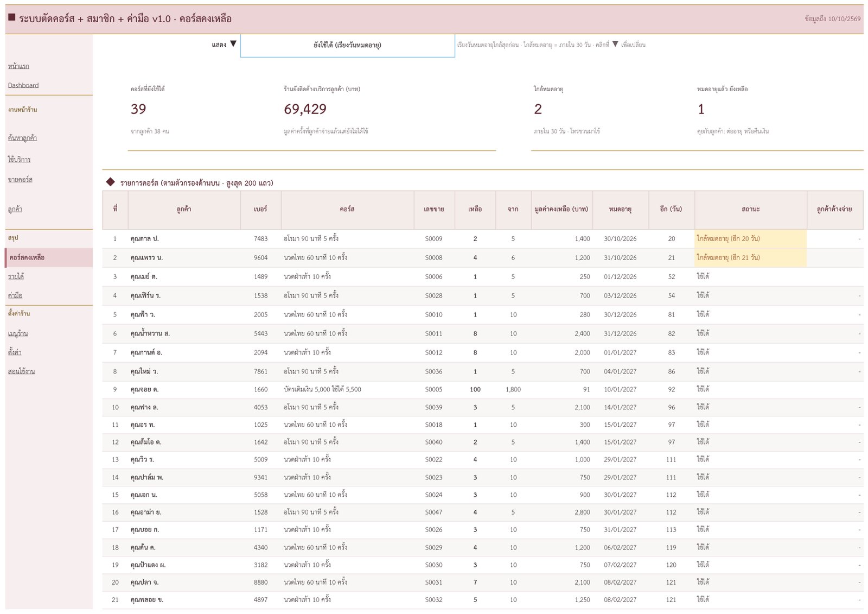868x614 pixels.
Task: Open ตั้งค่า link in the sidebar
Action: click(15, 352)
